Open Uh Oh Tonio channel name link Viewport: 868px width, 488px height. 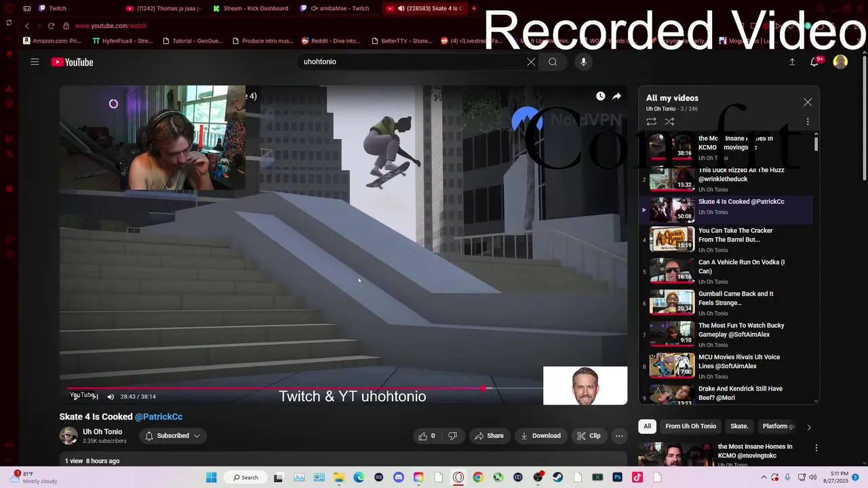(x=102, y=432)
